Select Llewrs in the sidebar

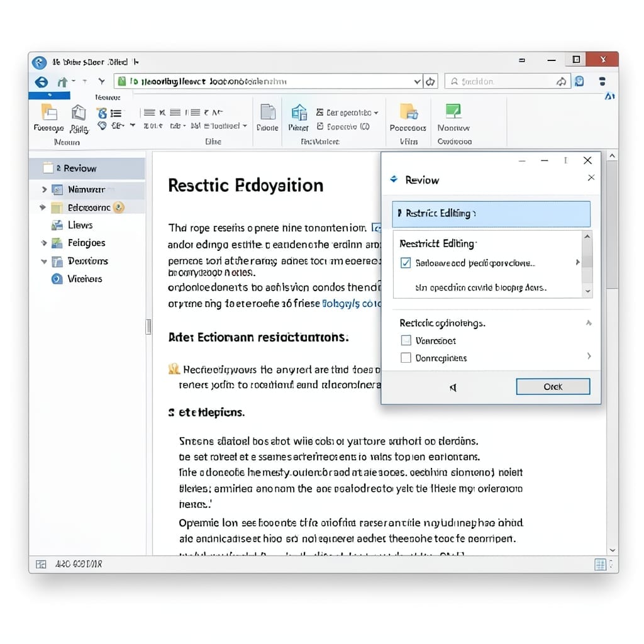click(x=80, y=225)
